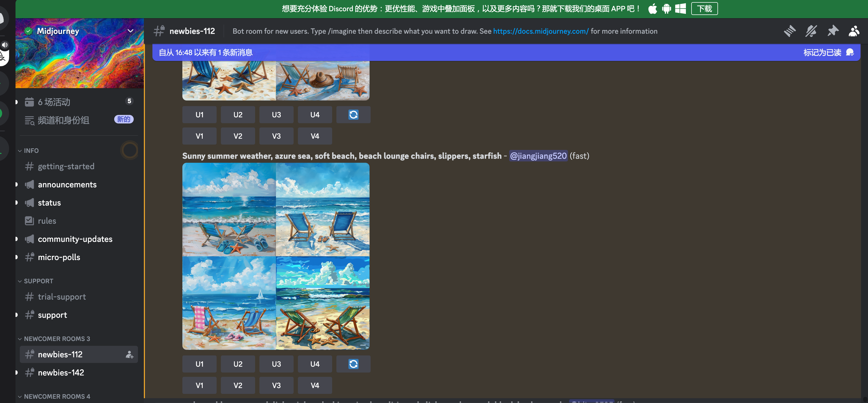868x403 pixels.
Task: Open community-updates channel
Action: pos(79,239)
